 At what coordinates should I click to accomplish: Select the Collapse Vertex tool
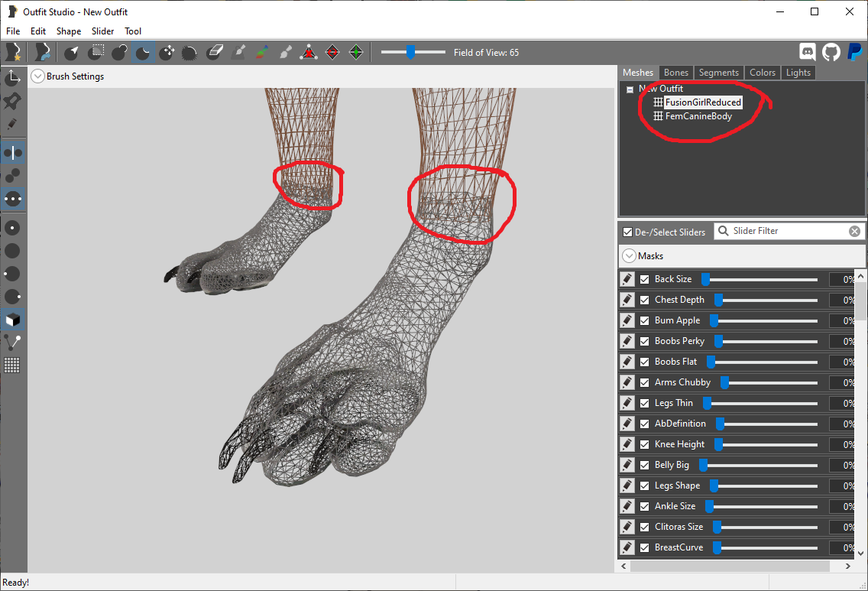309,53
